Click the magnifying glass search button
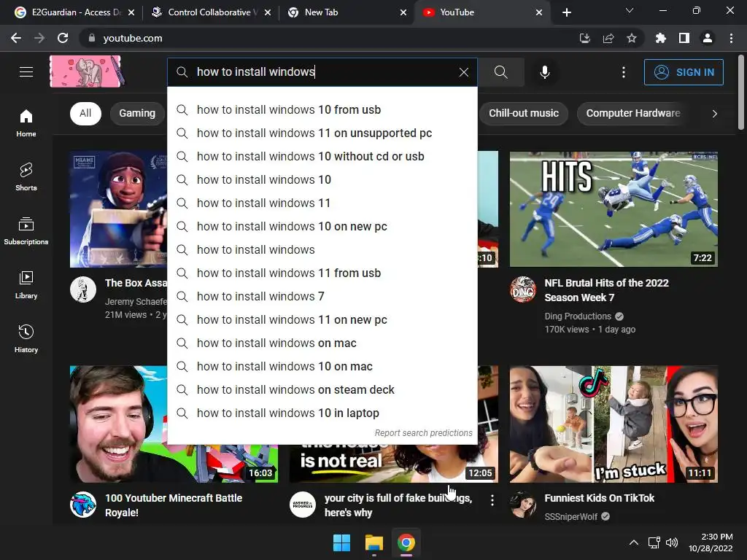Image resolution: width=747 pixels, height=560 pixels. (500, 72)
